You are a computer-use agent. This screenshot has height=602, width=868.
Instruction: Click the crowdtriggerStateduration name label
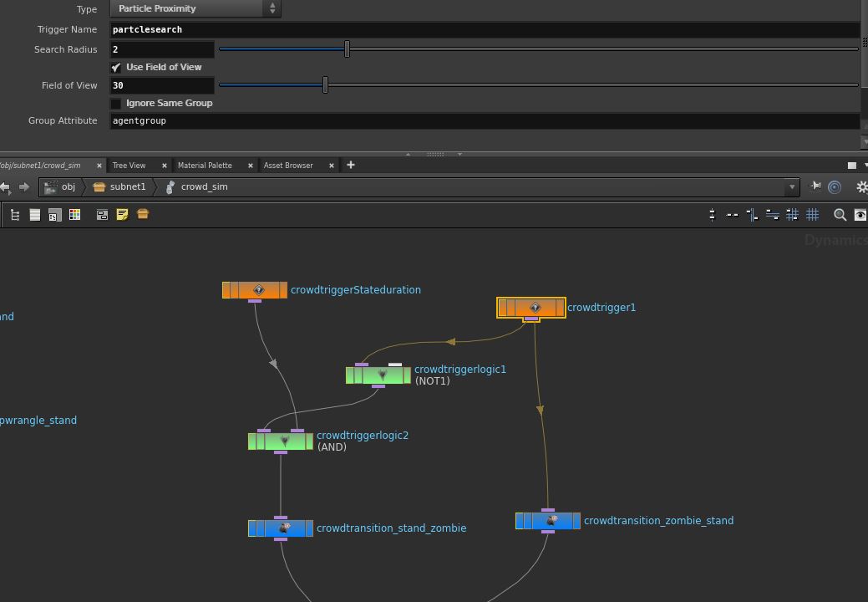[x=356, y=289]
